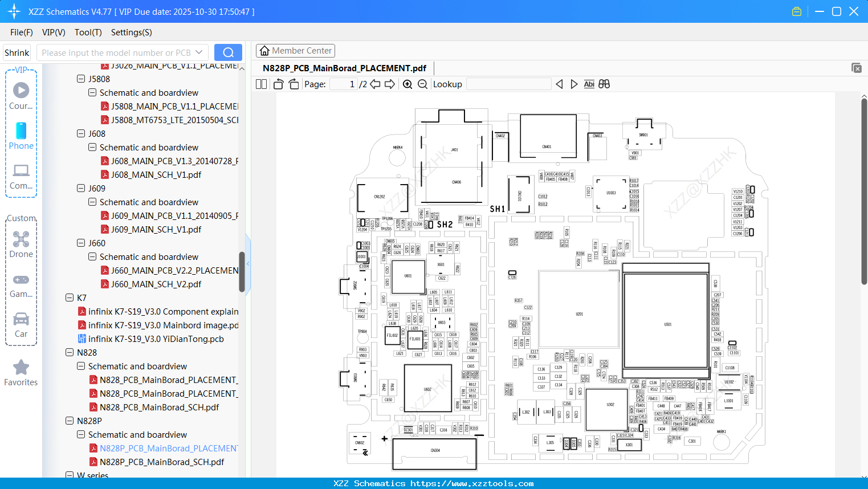The width and height of the screenshot is (868, 489).
Task: Open the Favorites panel
Action: [21, 372]
